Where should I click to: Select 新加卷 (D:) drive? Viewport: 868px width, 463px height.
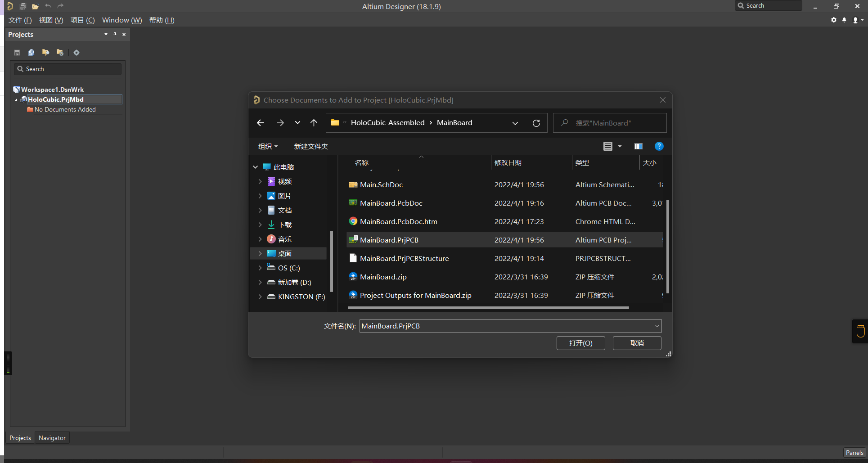tap(294, 282)
